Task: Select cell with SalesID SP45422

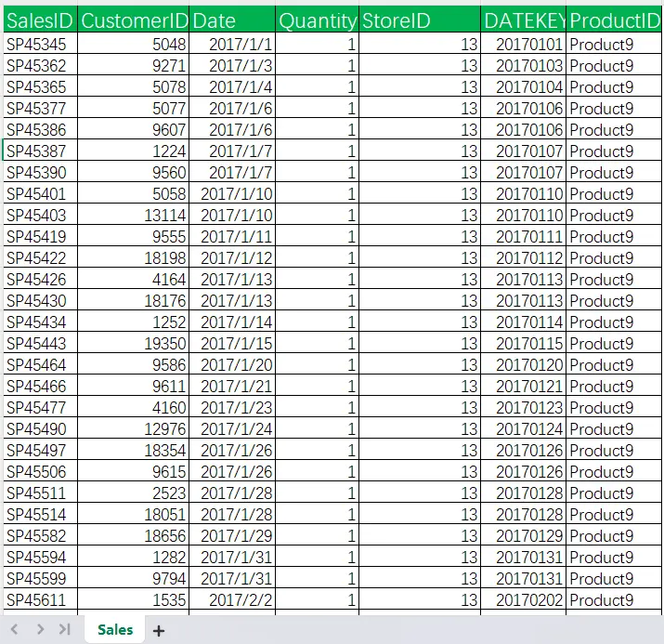Action: point(40,256)
